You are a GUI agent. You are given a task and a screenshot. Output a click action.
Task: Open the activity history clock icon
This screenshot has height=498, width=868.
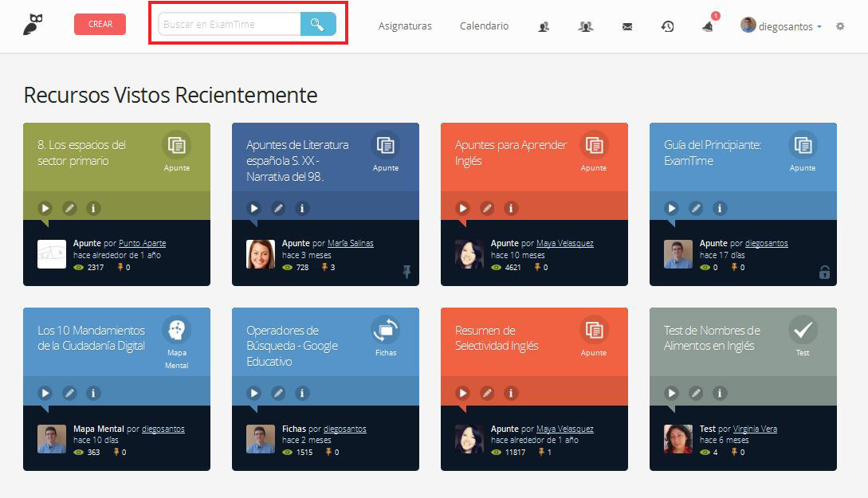[667, 26]
